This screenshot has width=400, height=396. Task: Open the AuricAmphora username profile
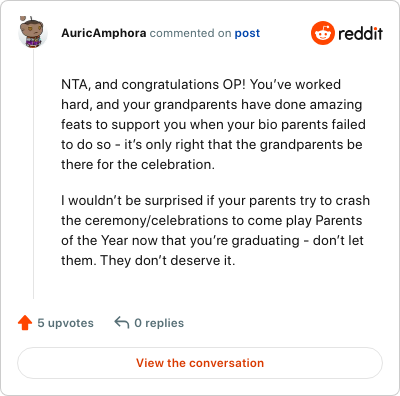(104, 33)
